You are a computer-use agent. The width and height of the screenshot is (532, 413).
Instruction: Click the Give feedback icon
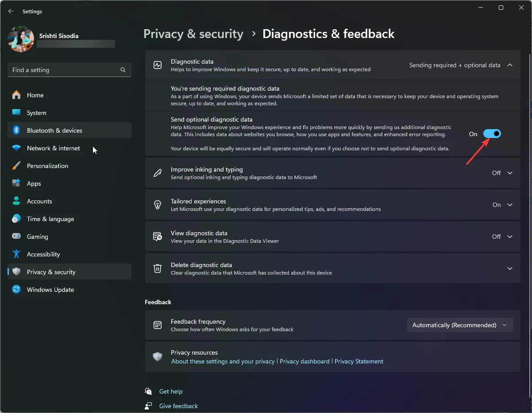point(148,406)
